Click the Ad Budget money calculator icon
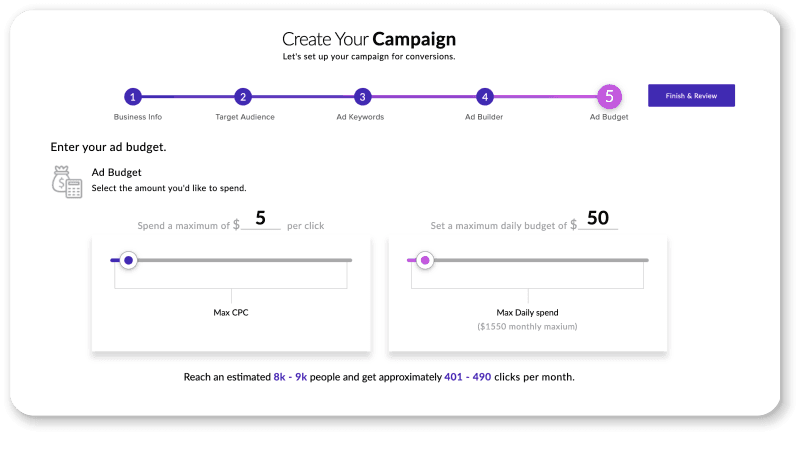The height and width of the screenshot is (470, 800). coord(66,181)
